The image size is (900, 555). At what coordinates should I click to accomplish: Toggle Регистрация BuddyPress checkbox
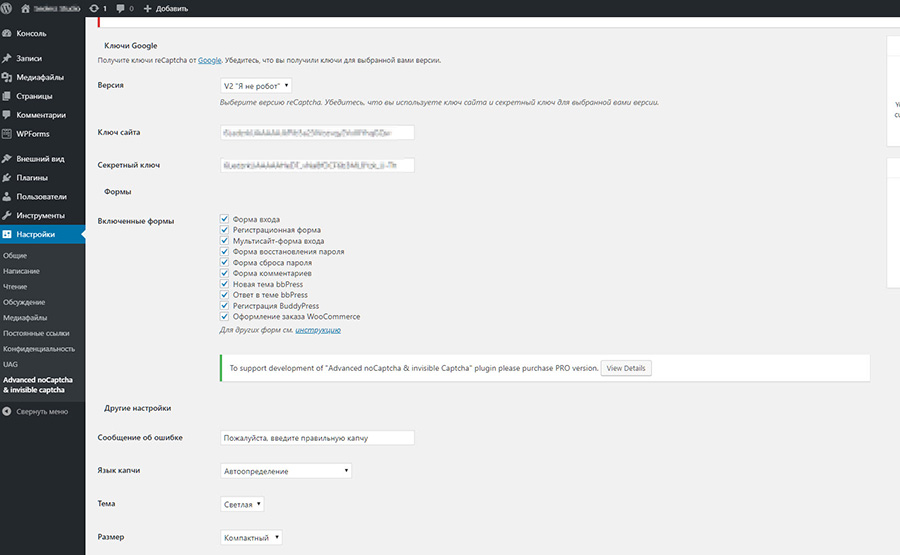pyautogui.click(x=224, y=305)
